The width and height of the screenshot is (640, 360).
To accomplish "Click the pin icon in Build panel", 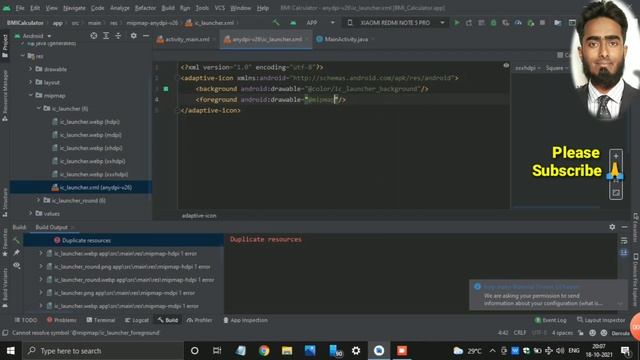I will [16, 253].
